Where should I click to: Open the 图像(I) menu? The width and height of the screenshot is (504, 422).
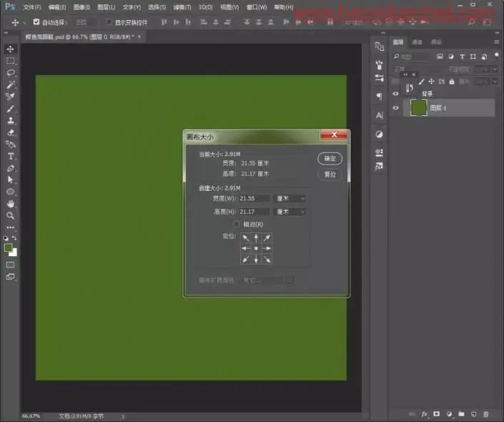[x=81, y=7]
